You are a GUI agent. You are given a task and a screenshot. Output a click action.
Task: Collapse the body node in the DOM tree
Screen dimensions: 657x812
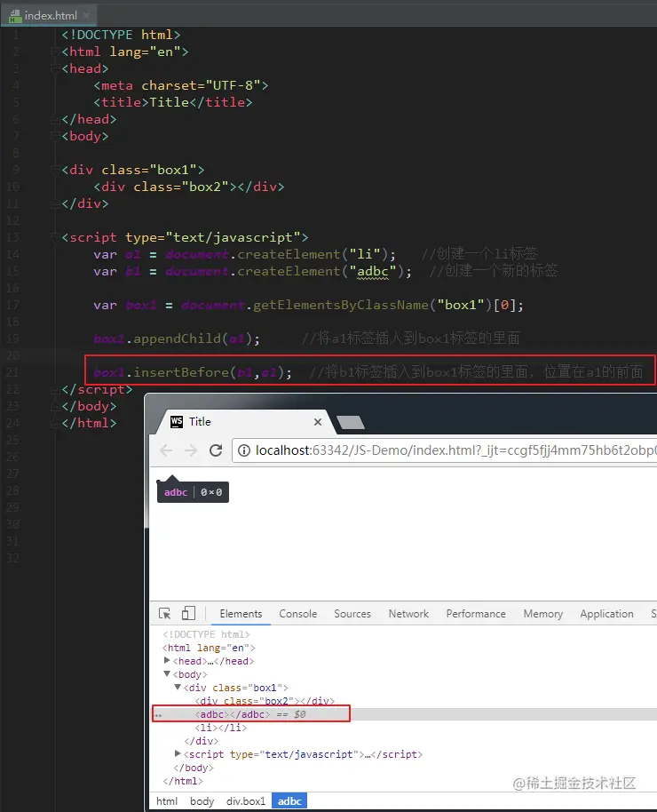(167, 673)
